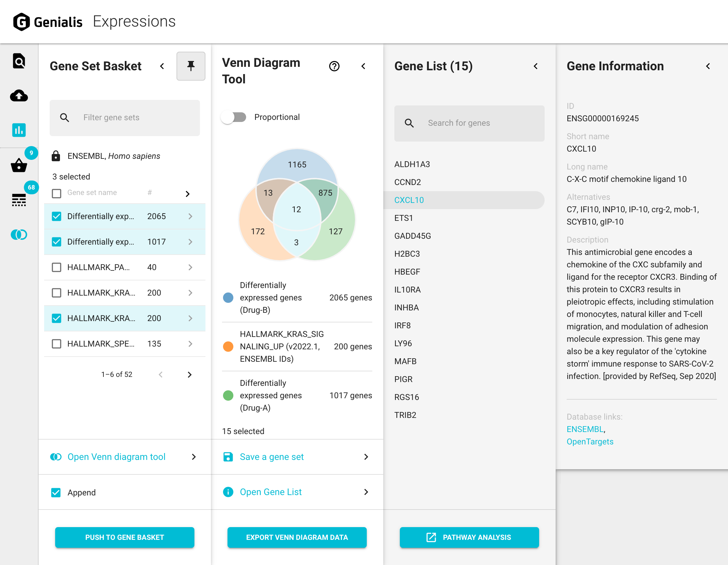Select the Venn diagram sidebar icon
The width and height of the screenshot is (728, 565).
pyautogui.click(x=19, y=235)
